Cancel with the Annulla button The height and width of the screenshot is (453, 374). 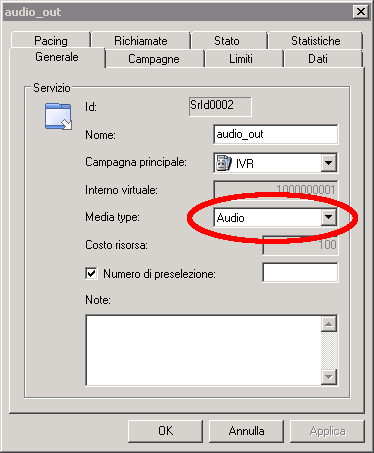246,431
